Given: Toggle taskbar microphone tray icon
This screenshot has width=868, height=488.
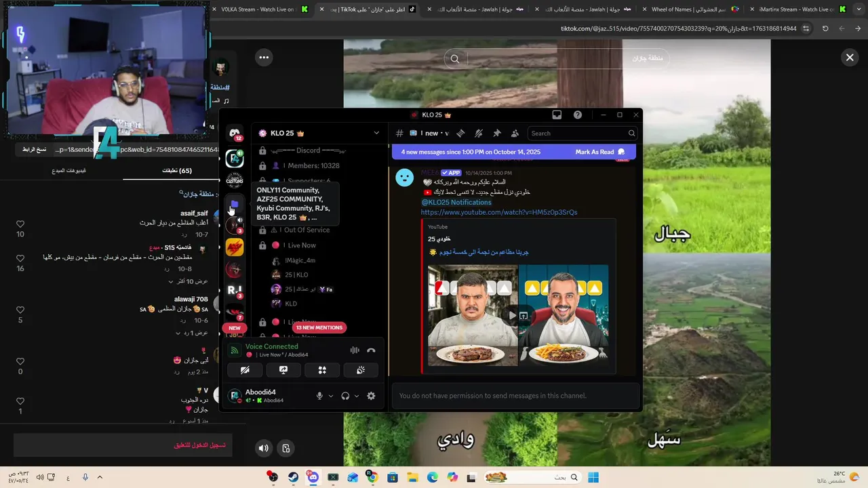Looking at the screenshot, I should point(85,478).
